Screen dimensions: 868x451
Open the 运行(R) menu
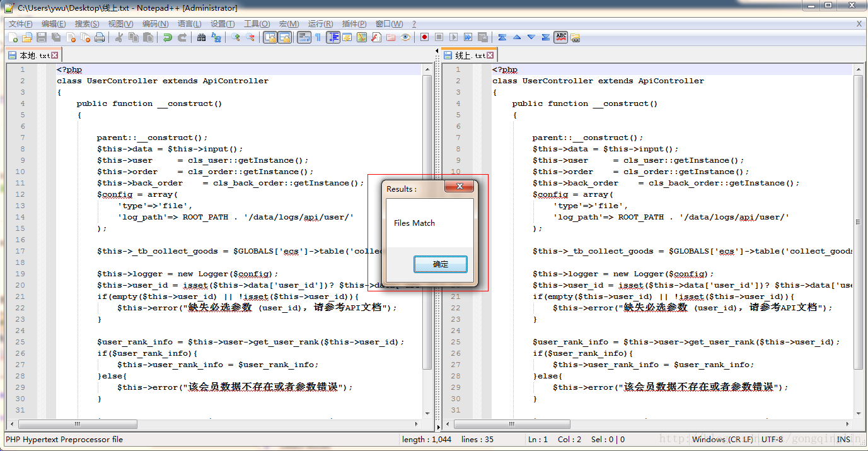pos(321,24)
